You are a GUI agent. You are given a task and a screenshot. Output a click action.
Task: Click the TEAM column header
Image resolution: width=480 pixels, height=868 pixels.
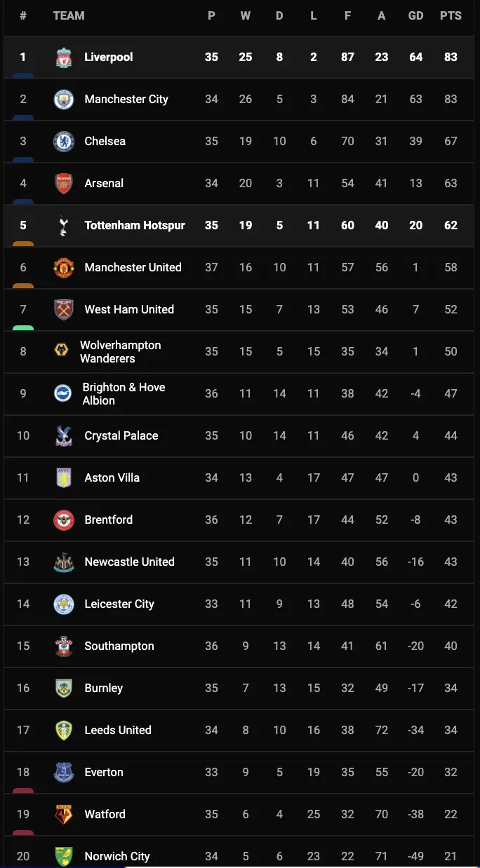coord(69,15)
